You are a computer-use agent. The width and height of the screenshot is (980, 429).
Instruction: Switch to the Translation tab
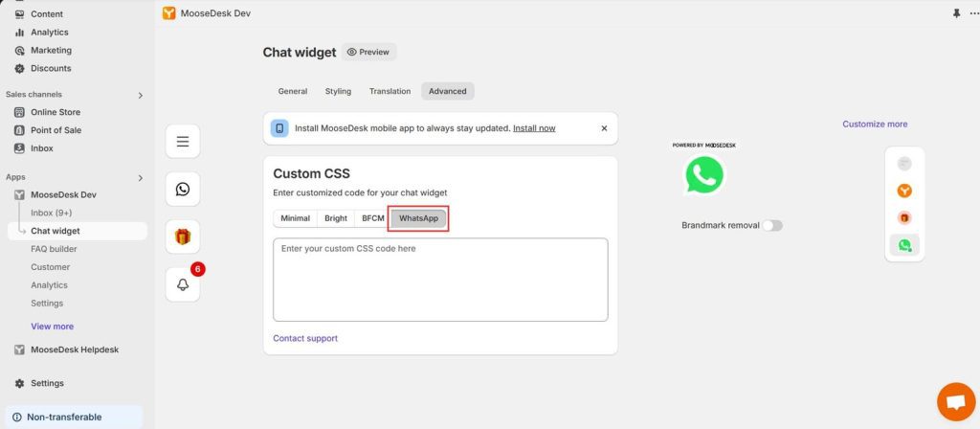(x=390, y=91)
